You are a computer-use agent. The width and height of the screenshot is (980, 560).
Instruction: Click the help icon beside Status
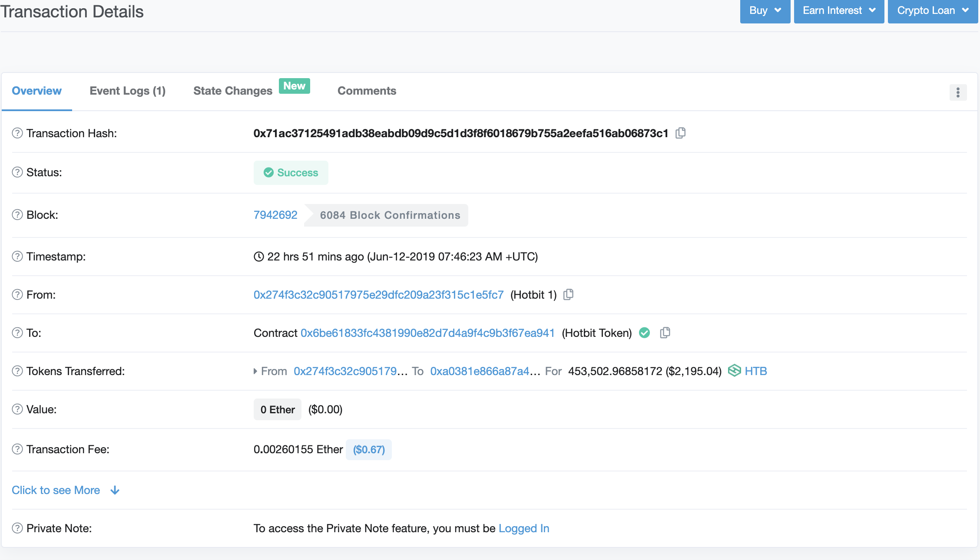17,172
